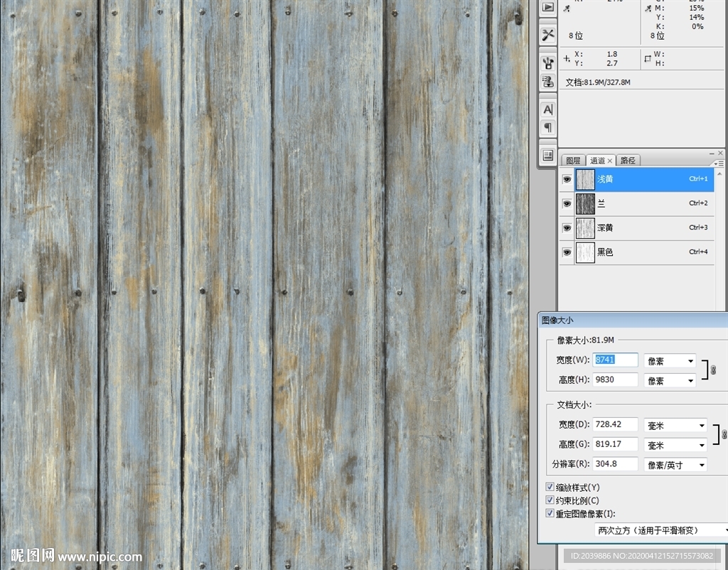The height and width of the screenshot is (570, 728).
Task: Select the 黑色 channel row
Action: [x=636, y=252]
